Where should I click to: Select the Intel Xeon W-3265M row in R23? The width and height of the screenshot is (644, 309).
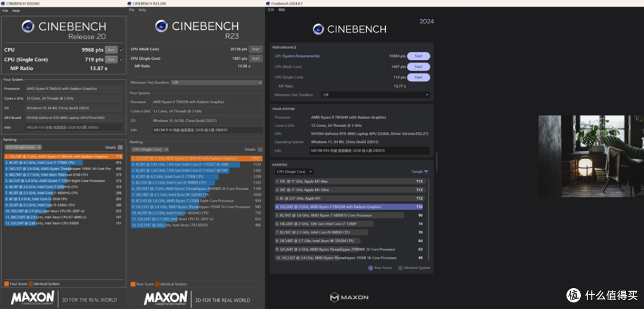[197, 195]
